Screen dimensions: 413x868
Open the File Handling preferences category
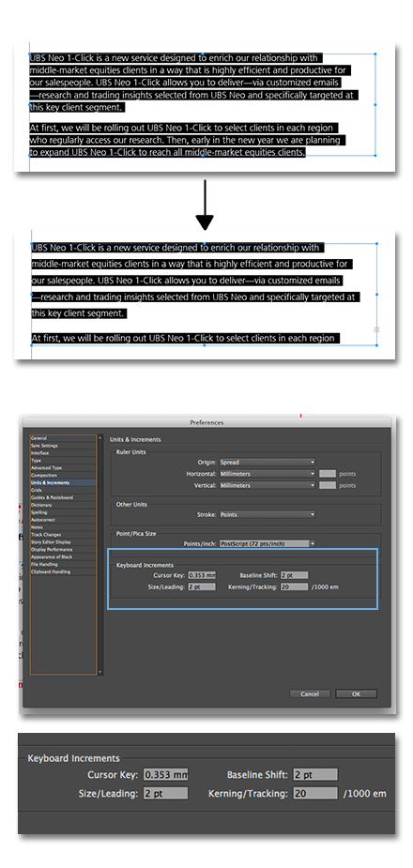point(63,565)
